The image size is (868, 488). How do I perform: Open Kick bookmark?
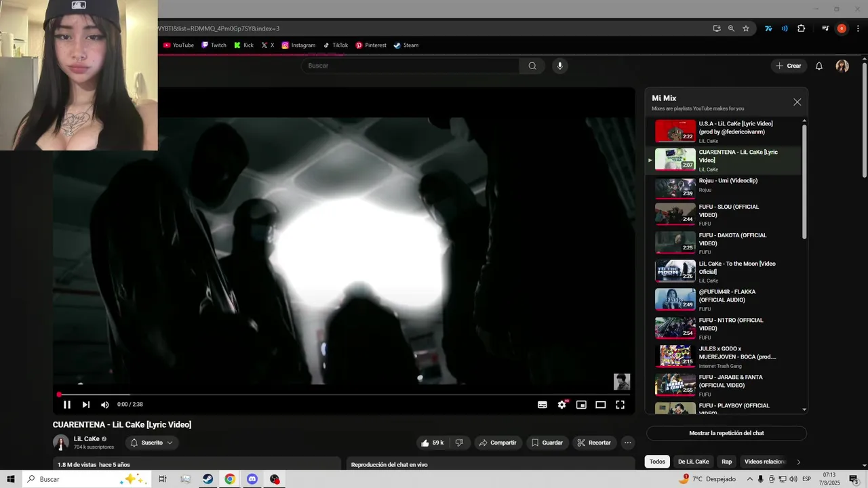[243, 45]
